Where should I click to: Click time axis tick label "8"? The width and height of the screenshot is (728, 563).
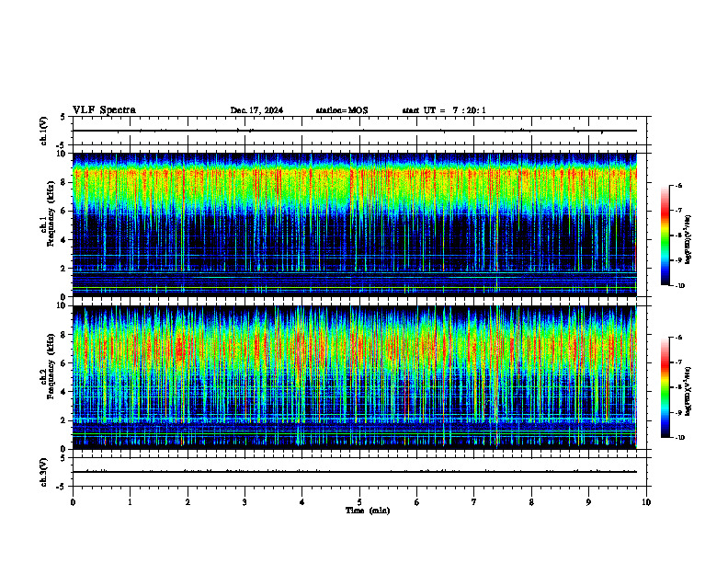pos(531,502)
